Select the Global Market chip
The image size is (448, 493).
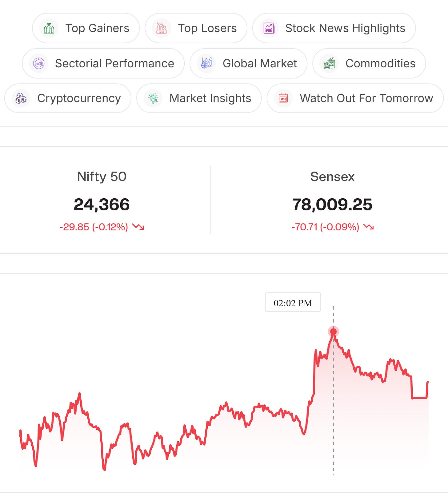pos(248,63)
